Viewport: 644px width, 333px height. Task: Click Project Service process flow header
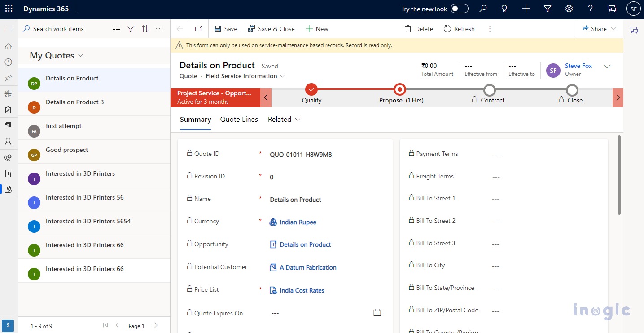(215, 98)
